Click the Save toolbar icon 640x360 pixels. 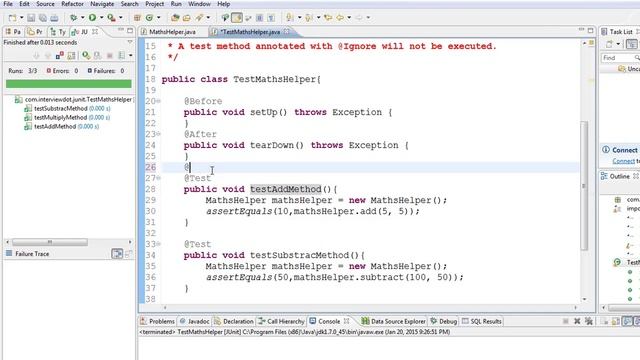(31, 18)
